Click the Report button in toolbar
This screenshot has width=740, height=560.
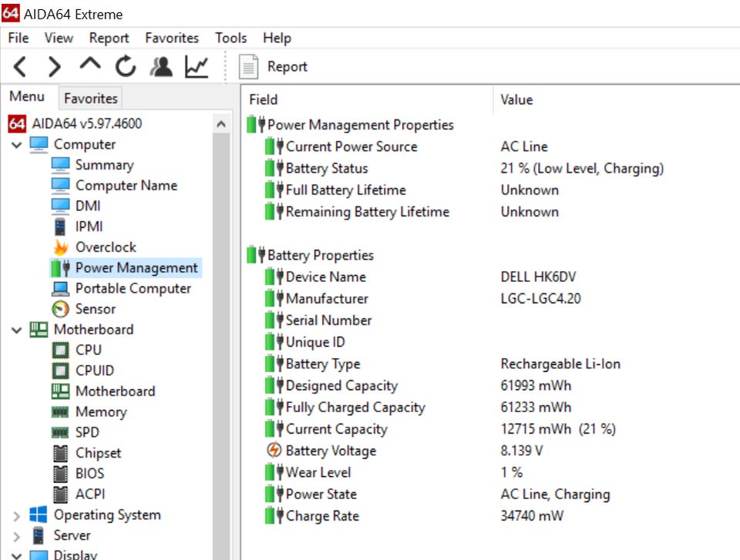(274, 67)
